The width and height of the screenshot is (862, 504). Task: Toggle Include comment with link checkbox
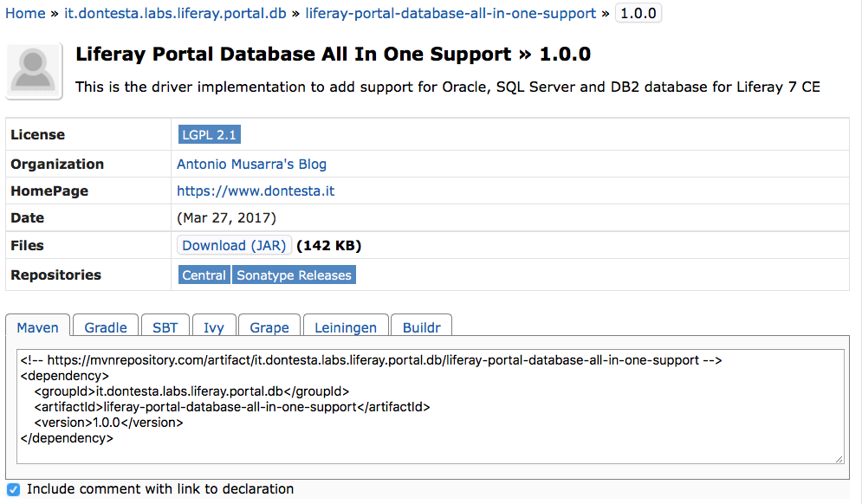coord(13,489)
